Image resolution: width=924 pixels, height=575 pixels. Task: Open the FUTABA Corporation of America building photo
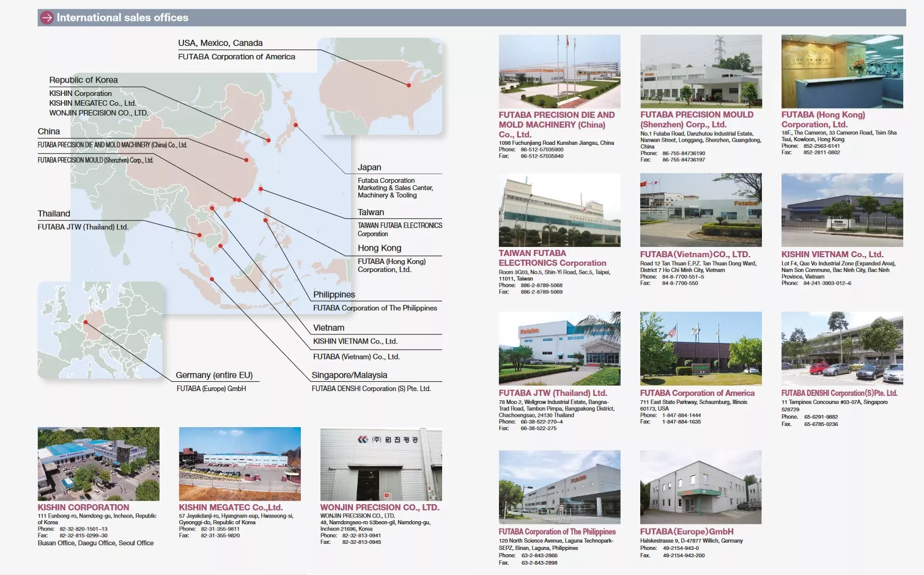pos(701,349)
